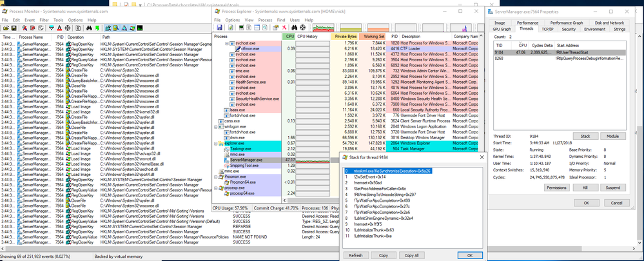Select the ServerManager.exe row in process list
This screenshot has height=261, width=644.
(x=246, y=159)
